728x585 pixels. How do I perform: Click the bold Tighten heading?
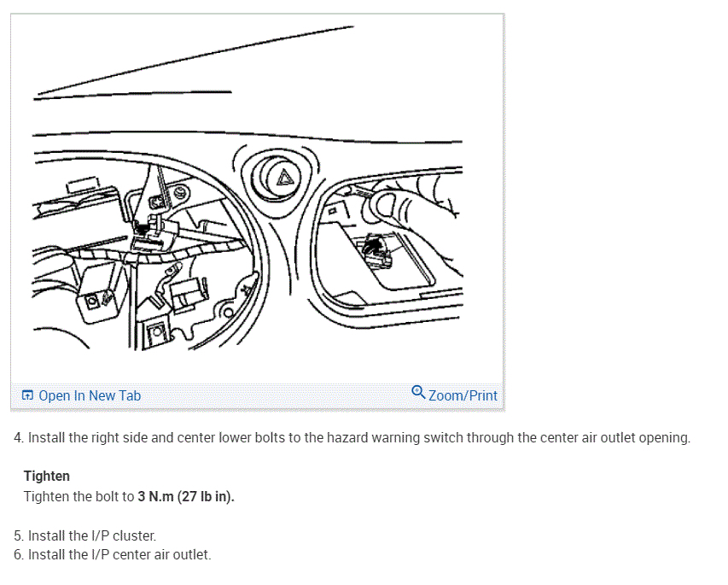pyautogui.click(x=47, y=477)
